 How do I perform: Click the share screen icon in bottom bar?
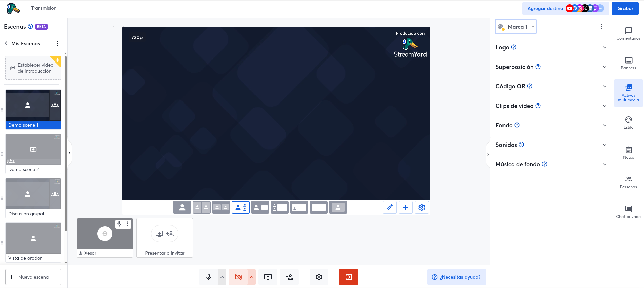268,277
